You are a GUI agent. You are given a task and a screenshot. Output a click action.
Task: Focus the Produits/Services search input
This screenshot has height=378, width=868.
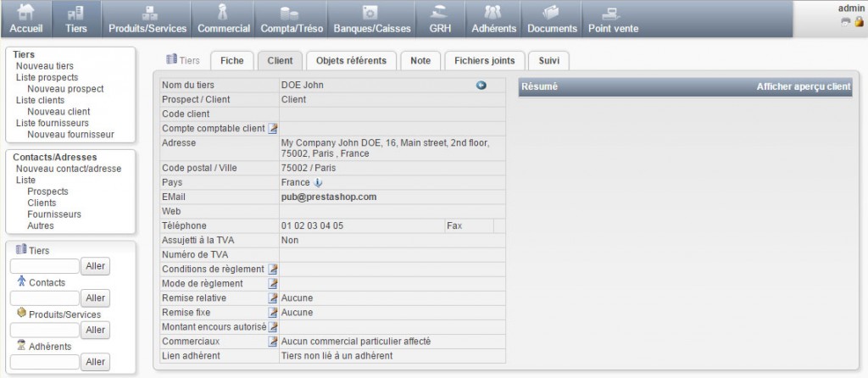pos(45,331)
